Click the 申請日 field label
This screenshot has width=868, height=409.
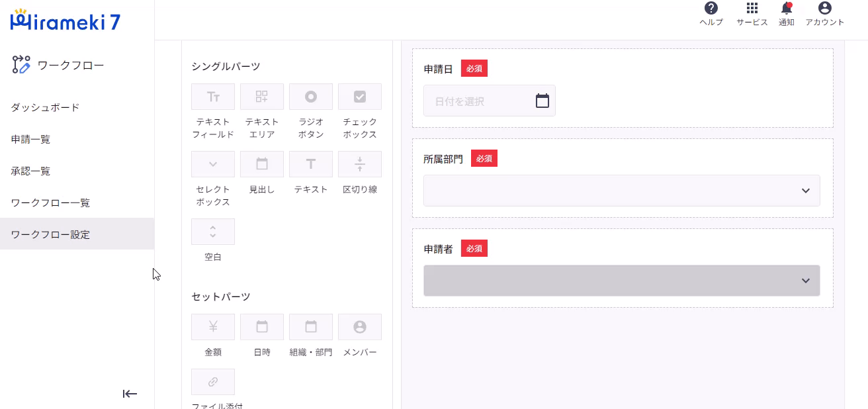438,69
